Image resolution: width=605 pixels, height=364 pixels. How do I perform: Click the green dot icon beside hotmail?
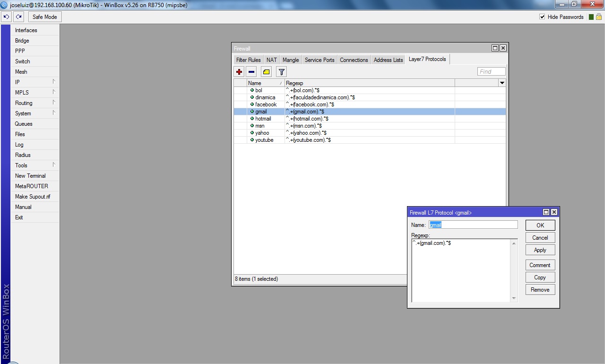252,118
